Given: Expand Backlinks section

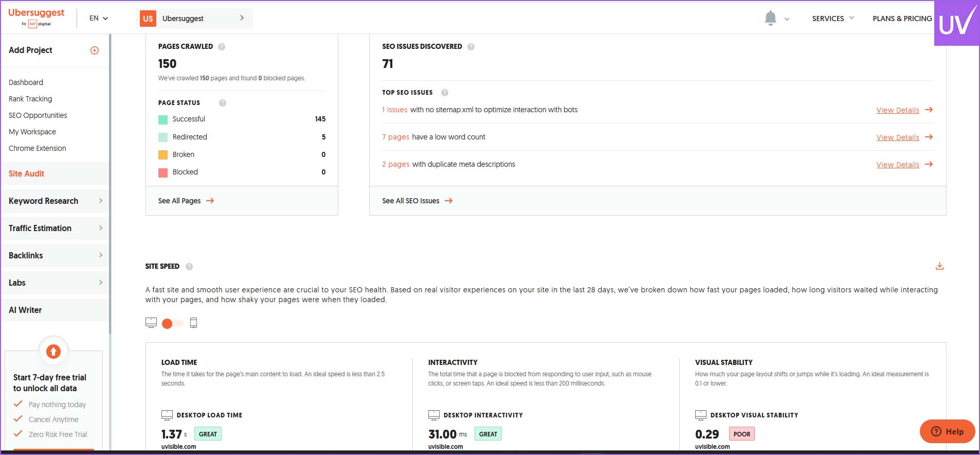Looking at the screenshot, I should click(55, 255).
